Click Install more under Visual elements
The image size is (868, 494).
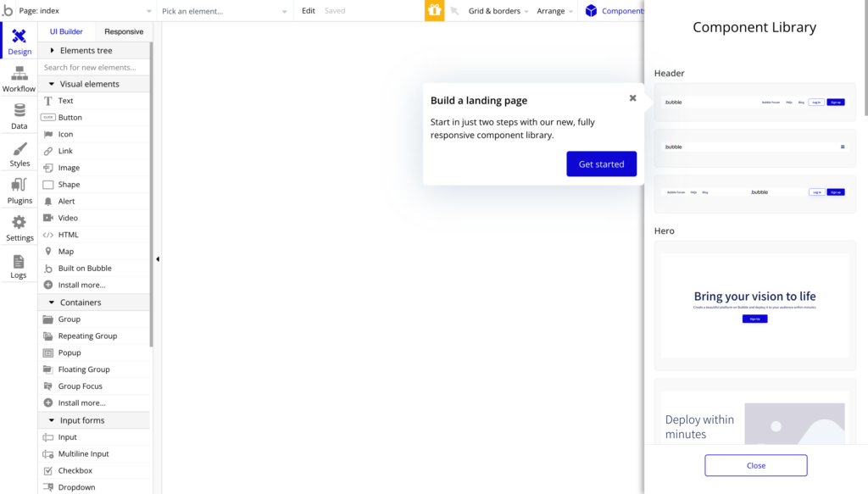(95, 285)
